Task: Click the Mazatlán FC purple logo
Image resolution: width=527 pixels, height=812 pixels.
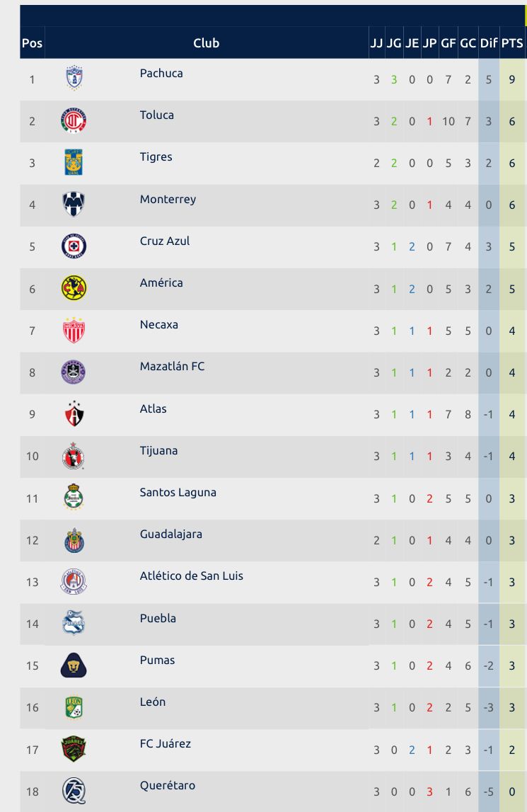Action: click(x=74, y=372)
